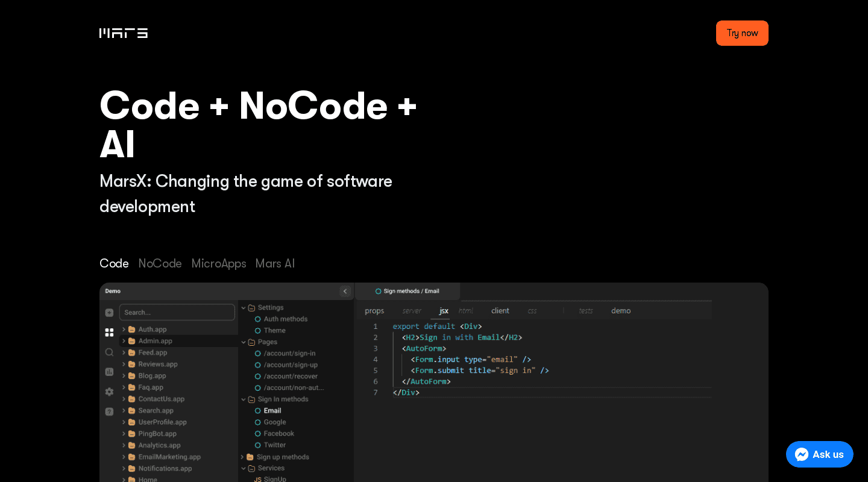This screenshot has width=868, height=482.
Task: Select the jsx editor tab
Action: (x=444, y=311)
